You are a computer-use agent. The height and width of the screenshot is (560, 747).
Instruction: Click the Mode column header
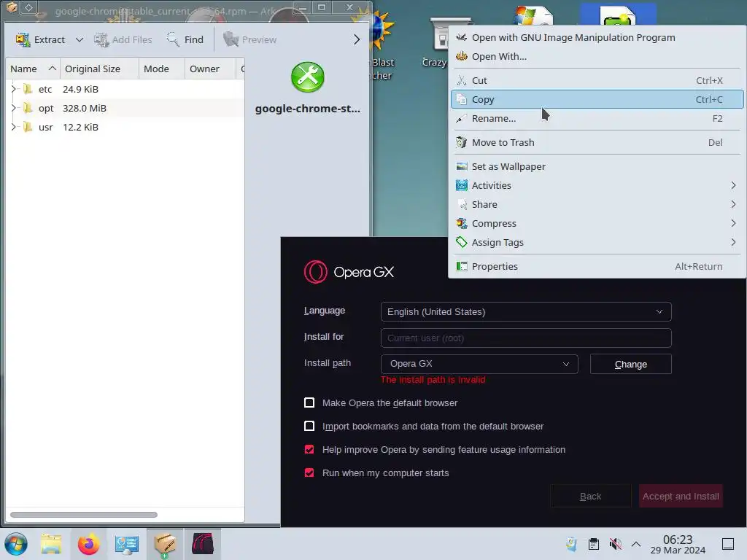(x=161, y=69)
